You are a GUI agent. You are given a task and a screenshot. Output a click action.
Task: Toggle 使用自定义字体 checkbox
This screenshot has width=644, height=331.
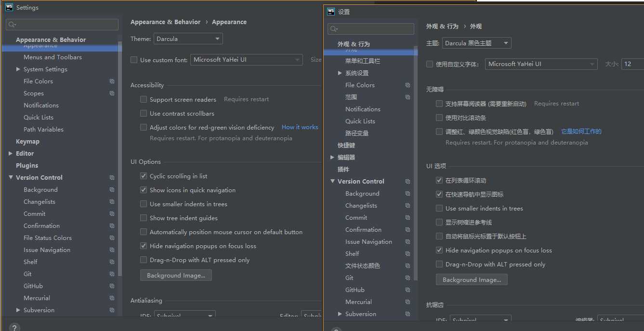tap(430, 64)
